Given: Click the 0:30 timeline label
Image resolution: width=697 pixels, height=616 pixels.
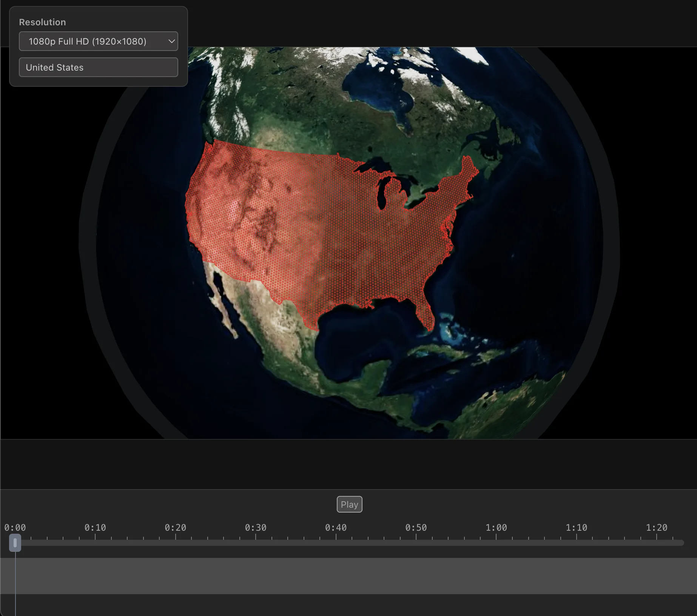Looking at the screenshot, I should click(256, 528).
